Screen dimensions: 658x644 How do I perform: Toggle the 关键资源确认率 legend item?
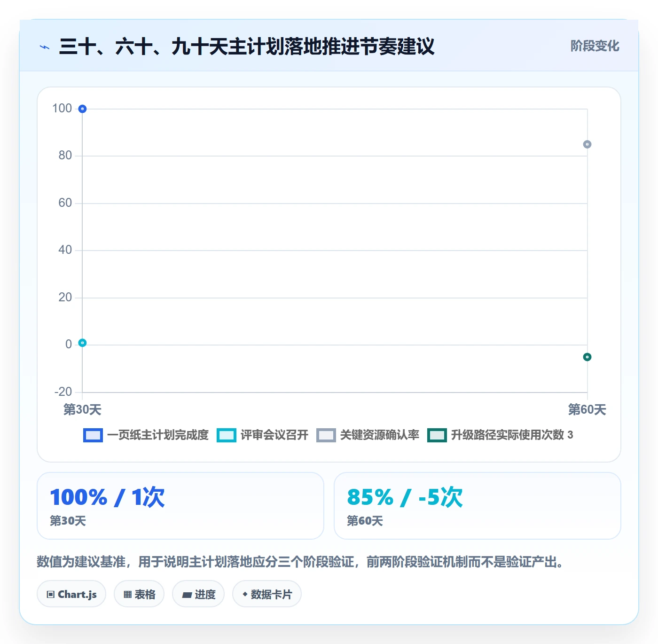tap(368, 435)
